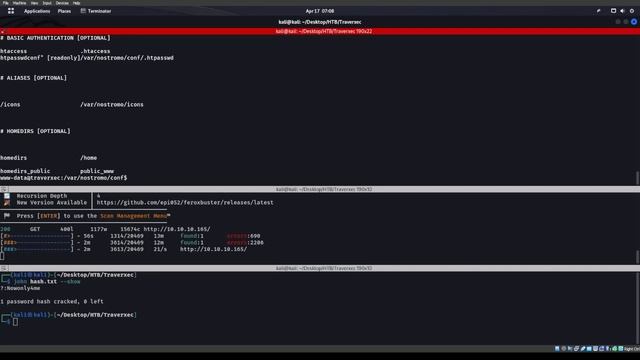Open the VirtualBox Devices menu
The width and height of the screenshot is (640, 360).
pos(62,3)
